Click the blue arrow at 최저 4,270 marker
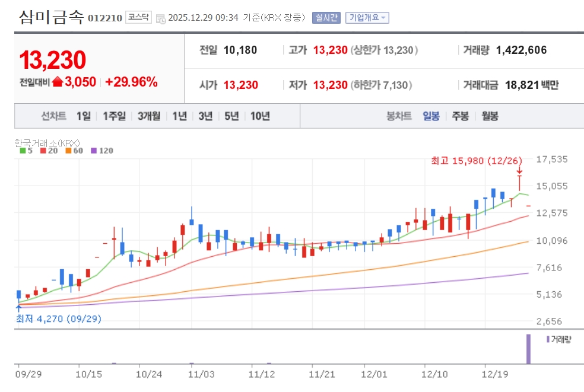584x392 pixels. [18, 308]
